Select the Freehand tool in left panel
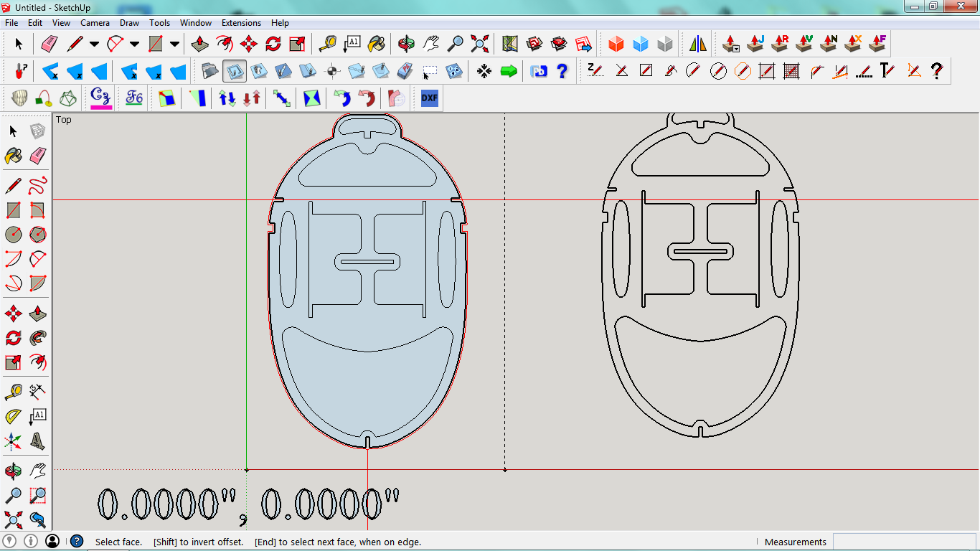The height and width of the screenshot is (551, 980). click(x=37, y=187)
